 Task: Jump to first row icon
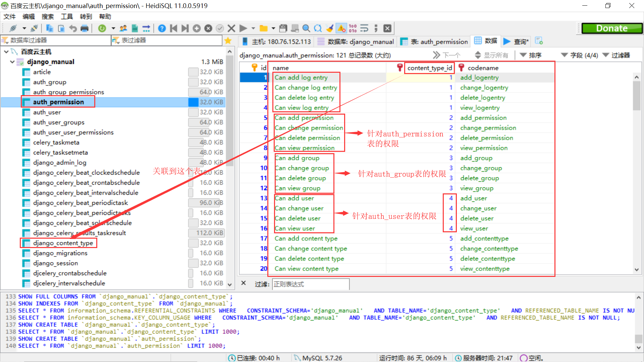click(x=173, y=28)
